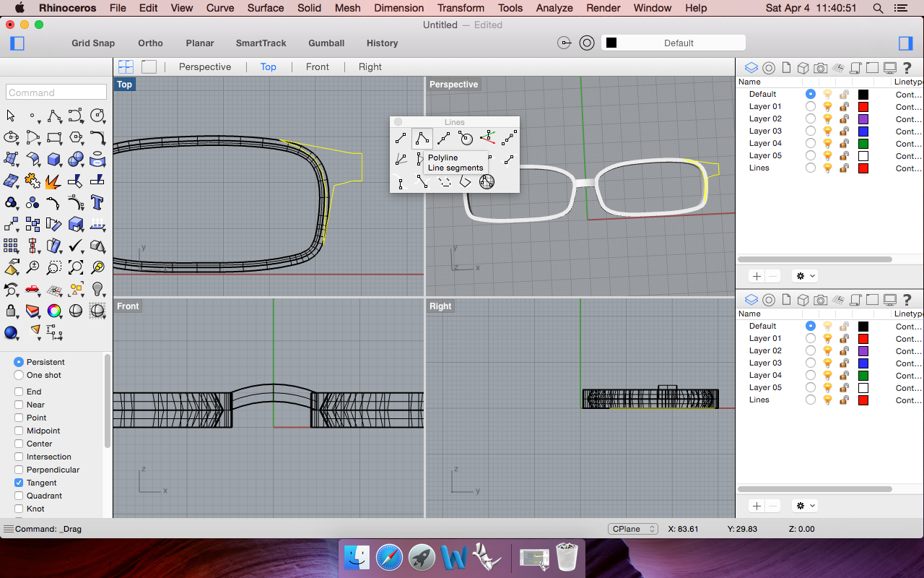
Task: Hide Layer 03 using its lightbulb
Action: pyautogui.click(x=827, y=131)
